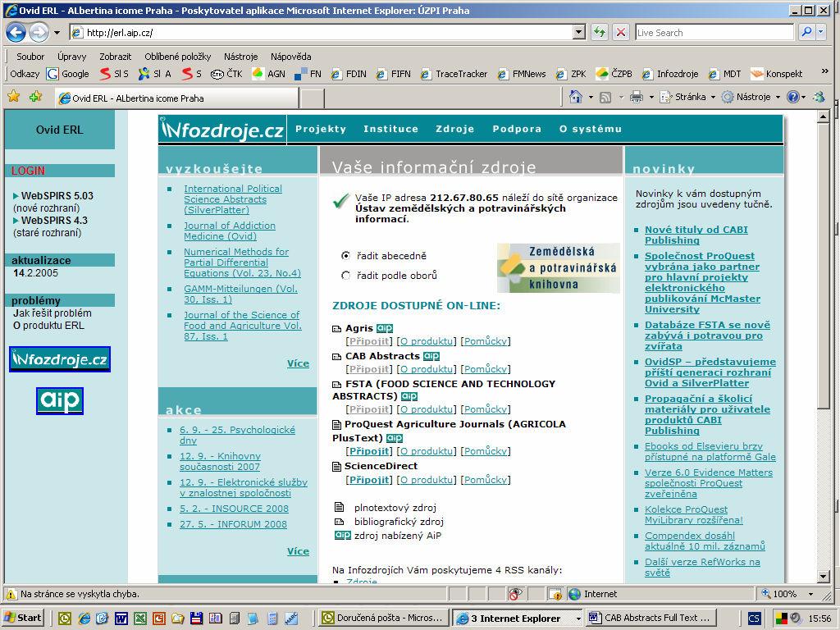The height and width of the screenshot is (630, 840).
Task: Open the 'Journal of Addiction Medicine (Ovid)' link
Action: [x=230, y=231]
